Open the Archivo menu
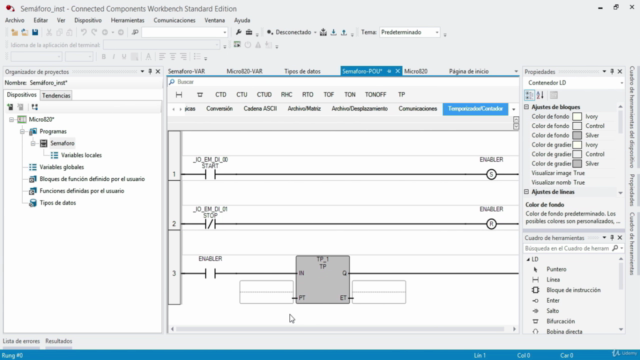 (14, 20)
